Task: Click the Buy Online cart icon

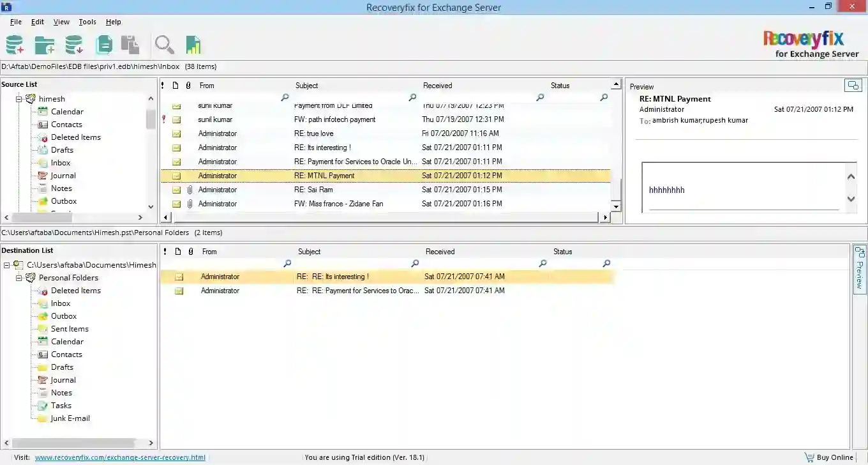Action: [x=809, y=457]
